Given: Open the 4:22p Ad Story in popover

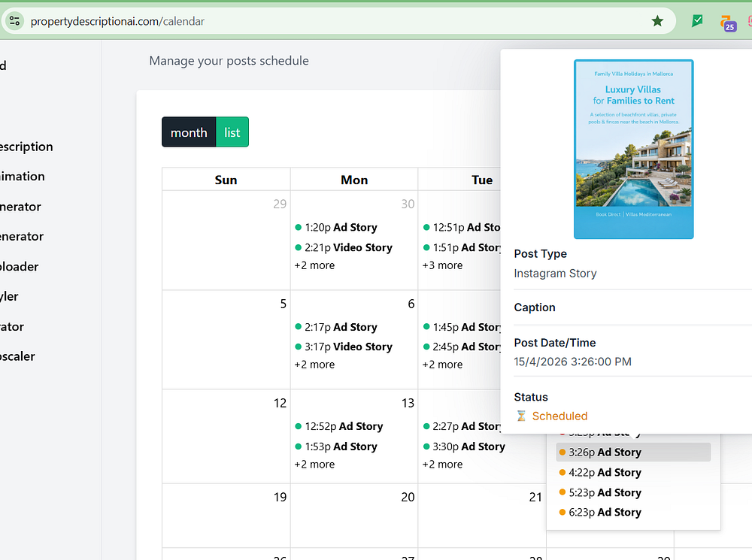Looking at the screenshot, I should point(600,472).
